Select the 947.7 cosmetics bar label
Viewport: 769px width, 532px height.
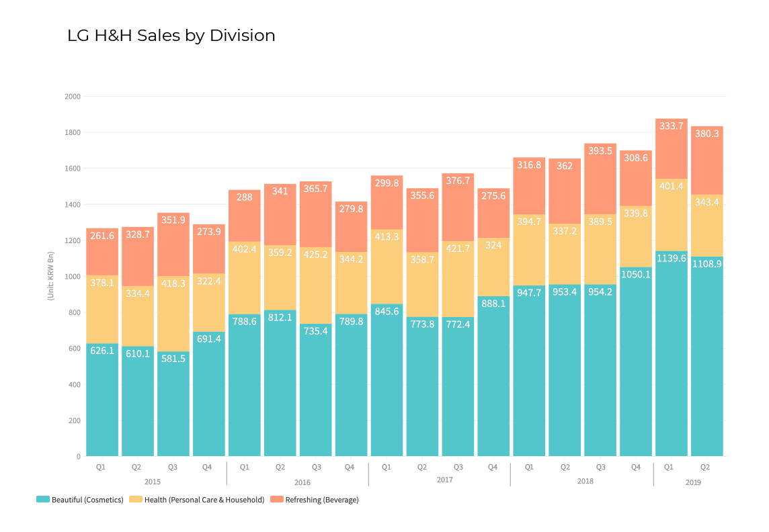tap(529, 293)
